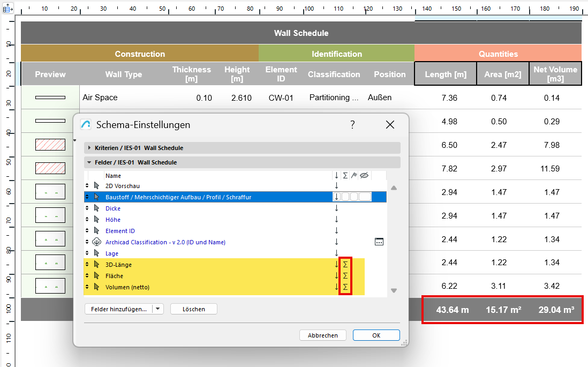
Task: Click the drag handle of Volumen (netto) row
Action: [87, 287]
